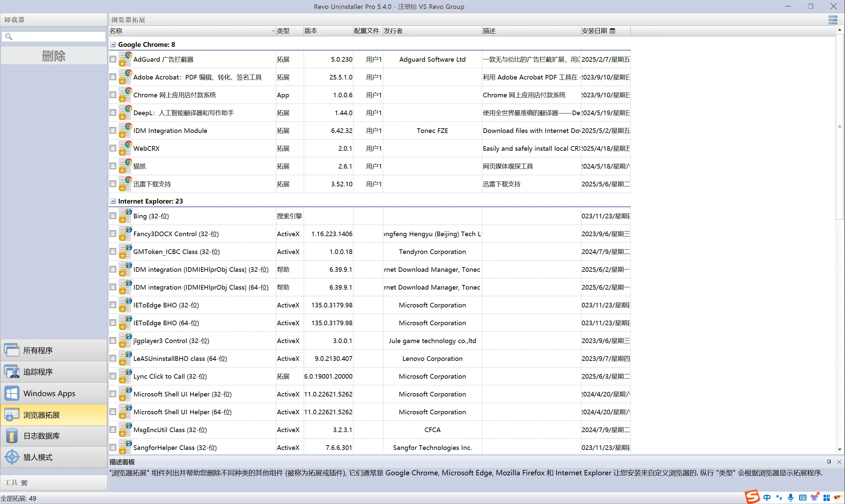Check the IDM Integration Module checkbox
The height and width of the screenshot is (504, 845).
point(113,130)
